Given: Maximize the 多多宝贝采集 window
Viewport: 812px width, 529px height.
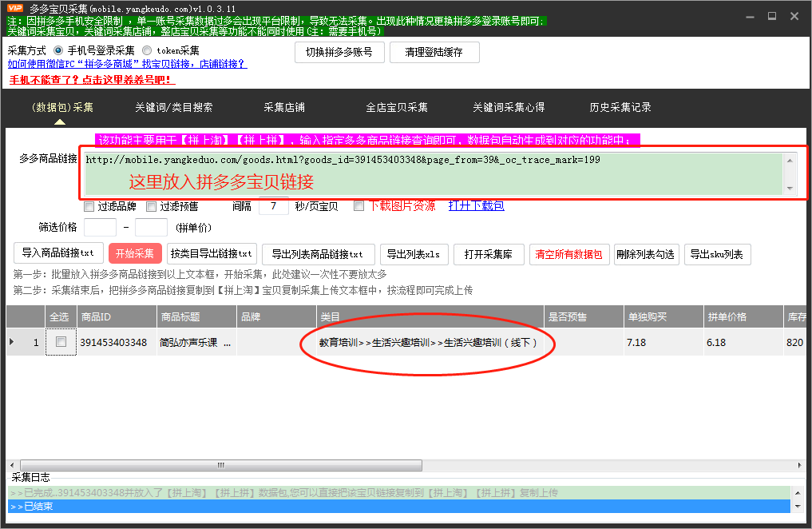Looking at the screenshot, I should pyautogui.click(x=771, y=16).
